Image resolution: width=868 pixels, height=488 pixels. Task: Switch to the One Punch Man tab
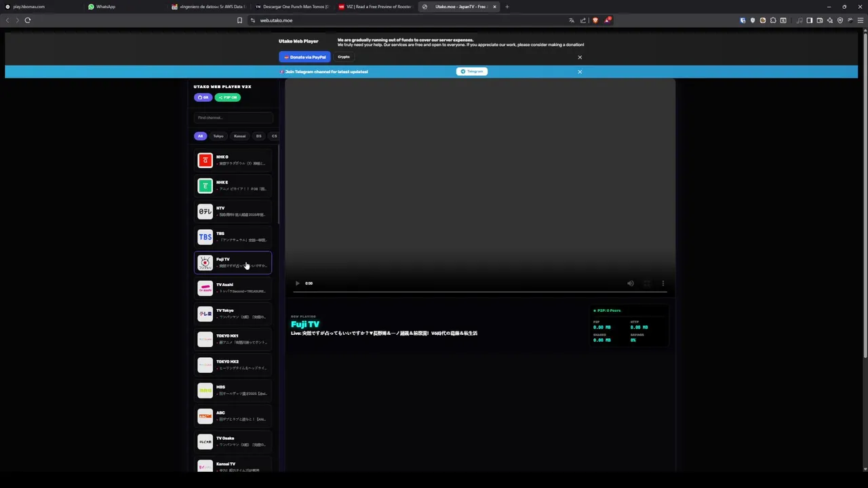click(292, 7)
